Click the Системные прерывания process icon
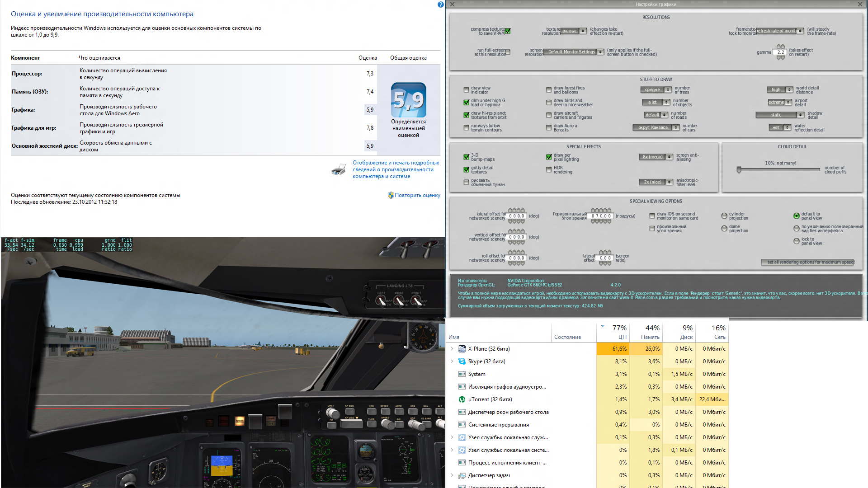 [x=462, y=425]
